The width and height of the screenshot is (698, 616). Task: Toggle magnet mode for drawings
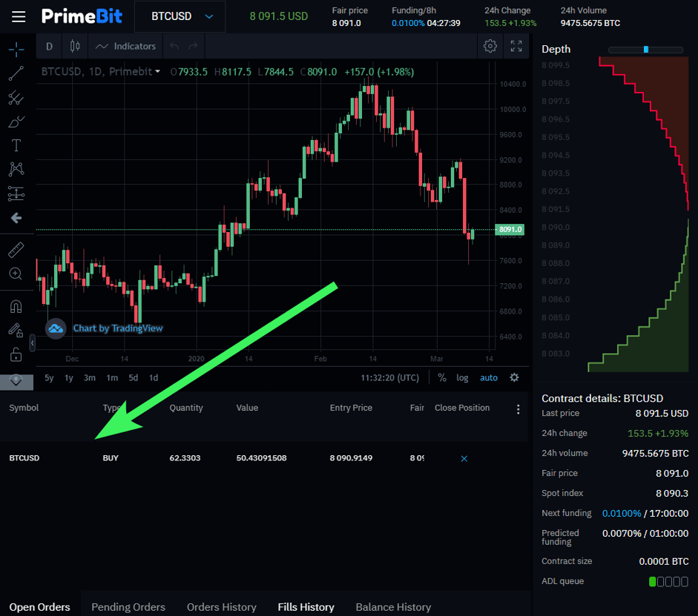point(16,306)
